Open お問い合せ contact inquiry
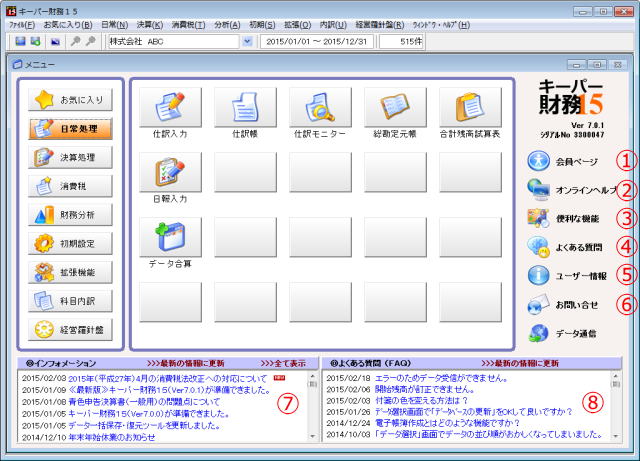The width and height of the screenshot is (640, 461). pyautogui.click(x=562, y=305)
